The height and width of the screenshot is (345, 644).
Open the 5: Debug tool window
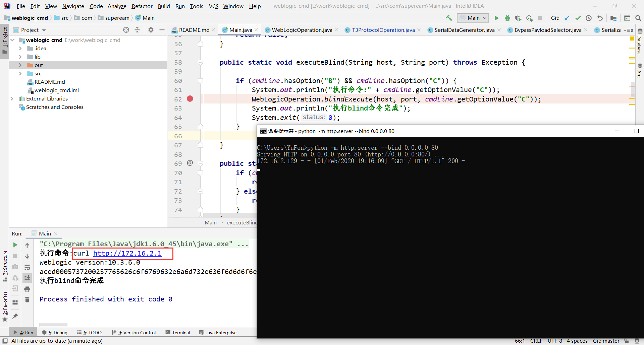(55, 332)
